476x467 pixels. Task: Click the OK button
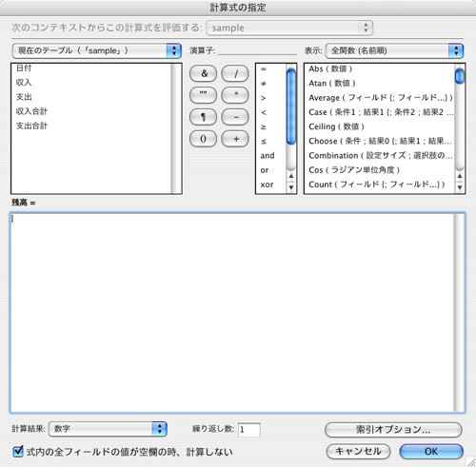click(431, 451)
